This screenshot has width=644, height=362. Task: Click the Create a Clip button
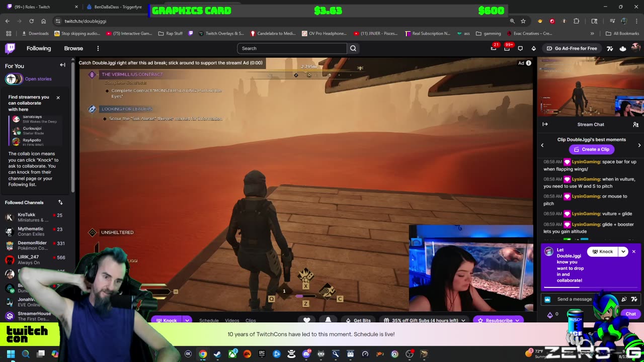click(x=591, y=149)
